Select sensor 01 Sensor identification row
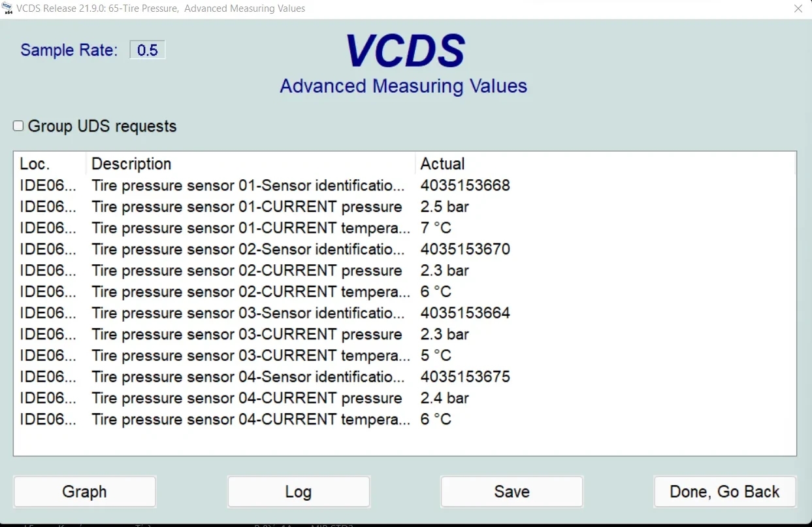 point(404,186)
